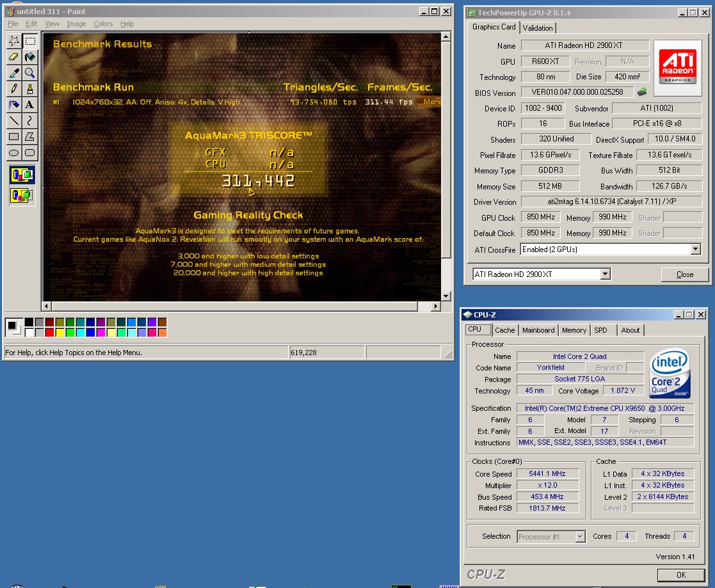Screen dimensions: 715x588
Task: Open the ATI CrossFire dropdown
Action: point(695,250)
